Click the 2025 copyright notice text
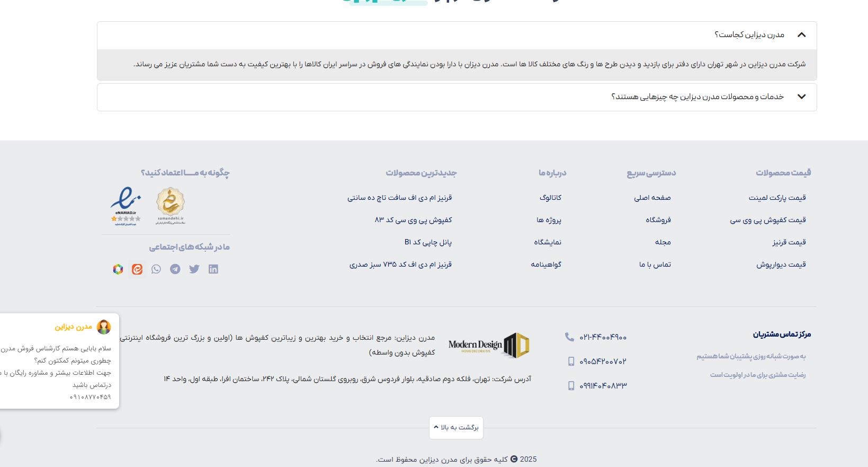This screenshot has height=467, width=868. (457, 460)
